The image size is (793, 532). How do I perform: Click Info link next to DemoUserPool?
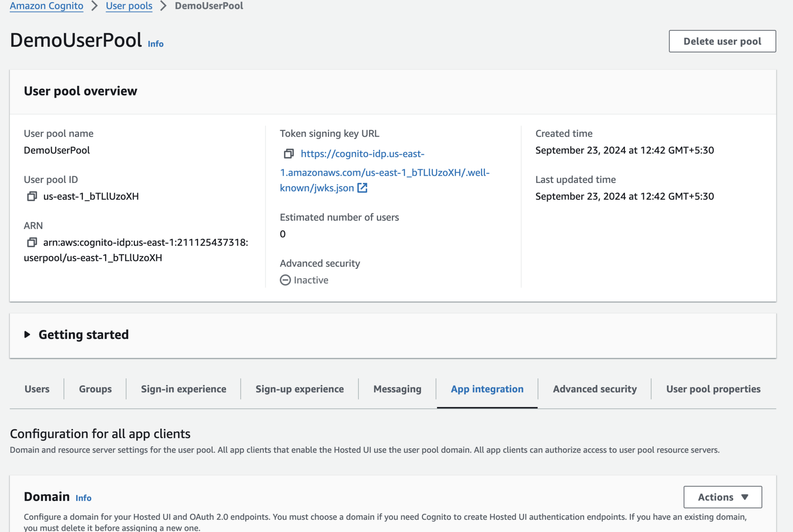pyautogui.click(x=155, y=44)
